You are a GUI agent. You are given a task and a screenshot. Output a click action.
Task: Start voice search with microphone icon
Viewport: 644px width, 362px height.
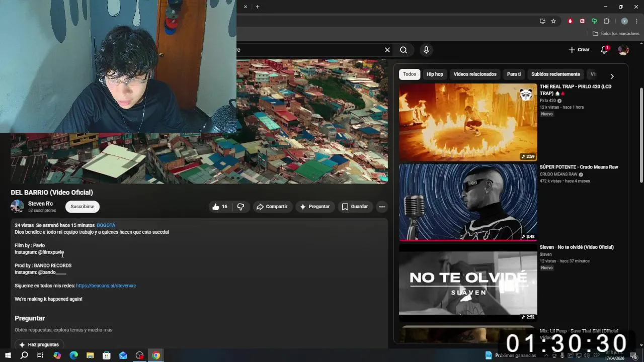coord(426,50)
